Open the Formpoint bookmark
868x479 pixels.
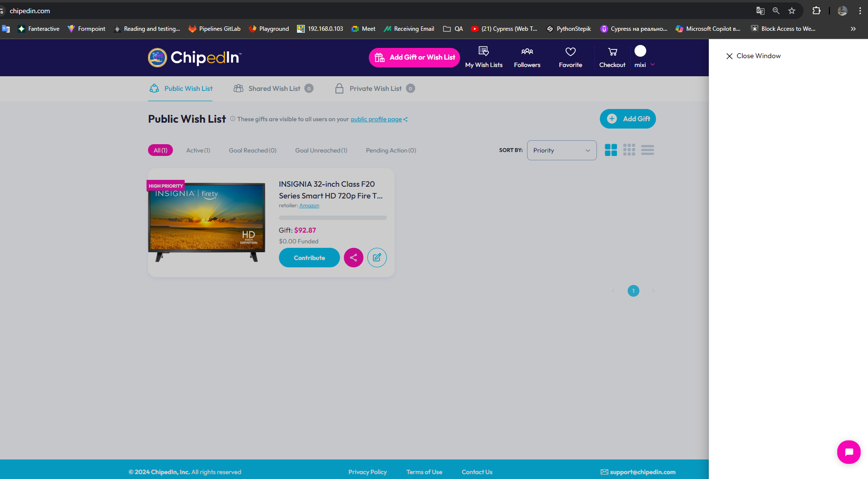(86, 29)
